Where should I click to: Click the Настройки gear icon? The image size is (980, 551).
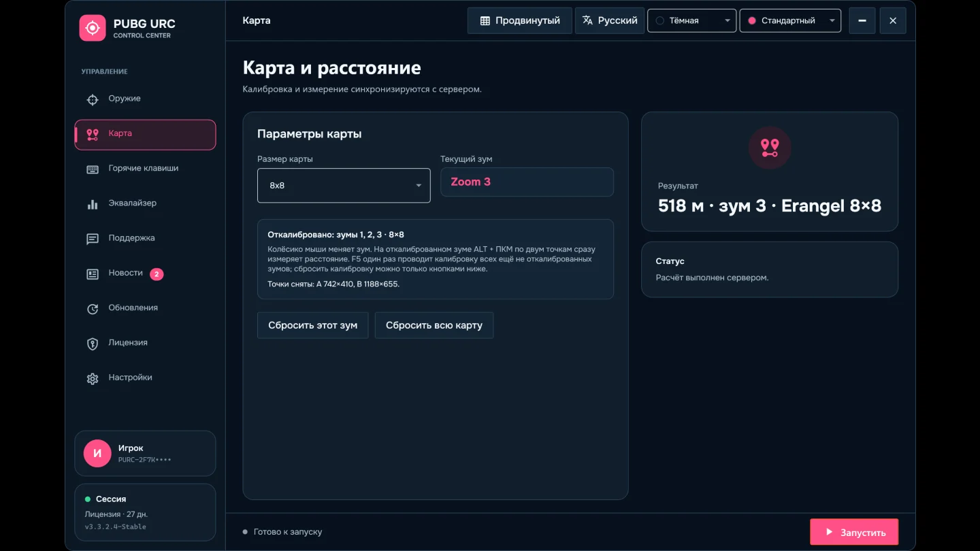(93, 378)
